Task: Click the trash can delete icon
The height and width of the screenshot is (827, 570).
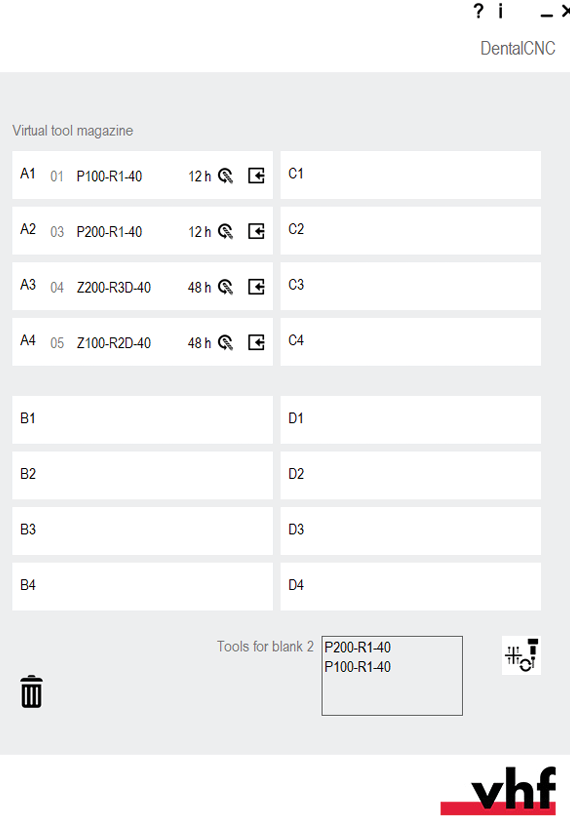Action: (31, 691)
